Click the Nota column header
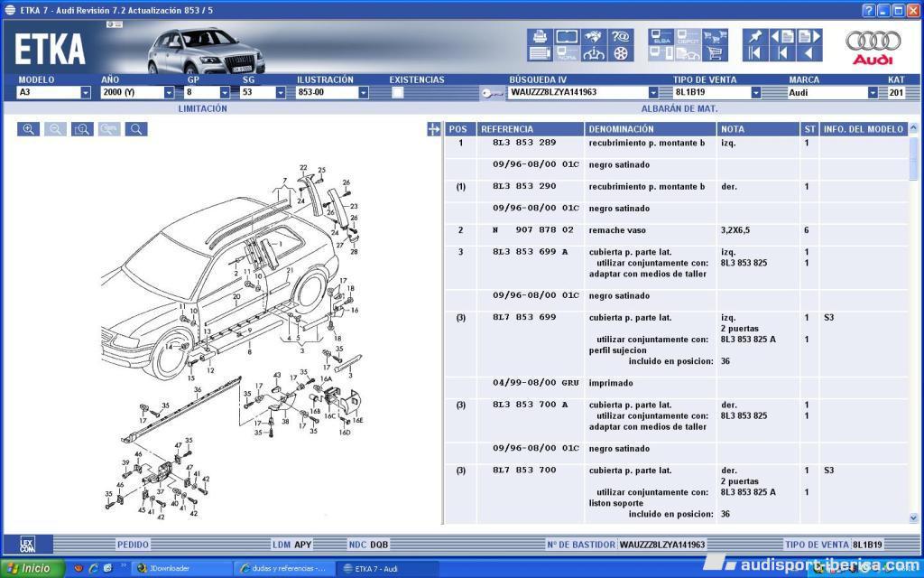This screenshot has height=578, width=924. [758, 129]
